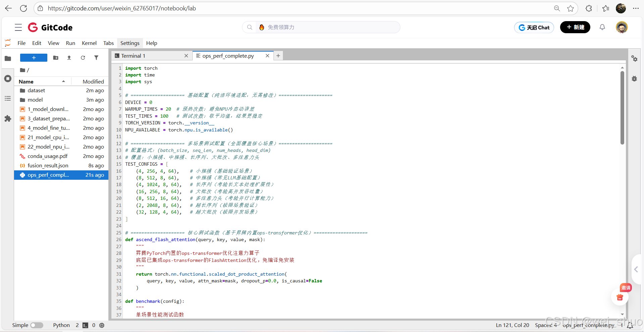This screenshot has height=332, width=644.
Task: Click Ln 121, Col 20 status text
Action: tap(512, 325)
